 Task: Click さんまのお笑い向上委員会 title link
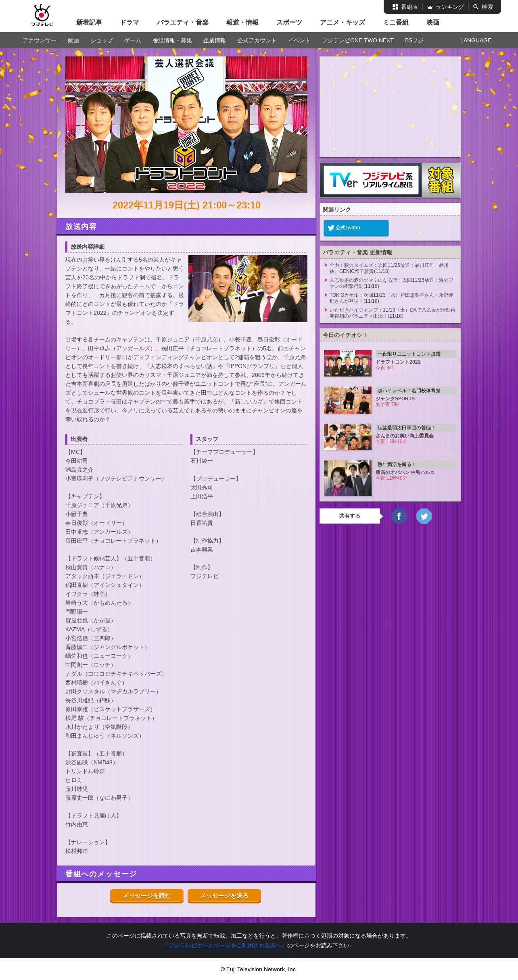(x=405, y=435)
